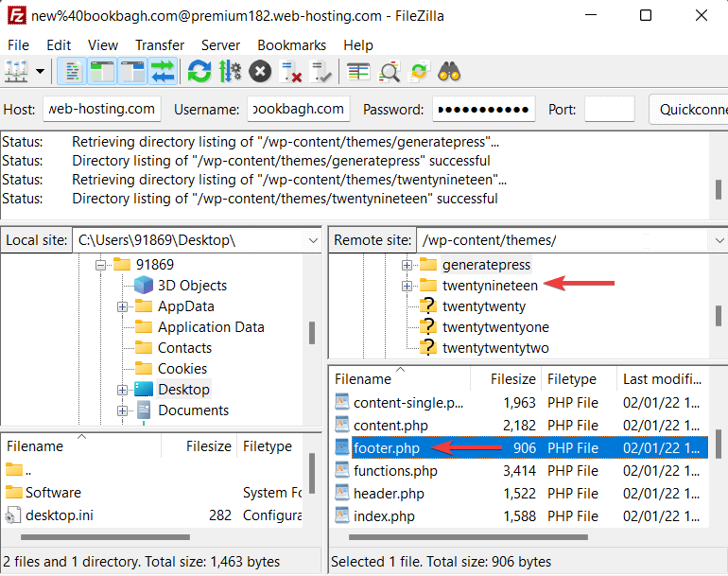The width and height of the screenshot is (728, 576).
Task: Select Application Data folder
Action: coord(211,327)
